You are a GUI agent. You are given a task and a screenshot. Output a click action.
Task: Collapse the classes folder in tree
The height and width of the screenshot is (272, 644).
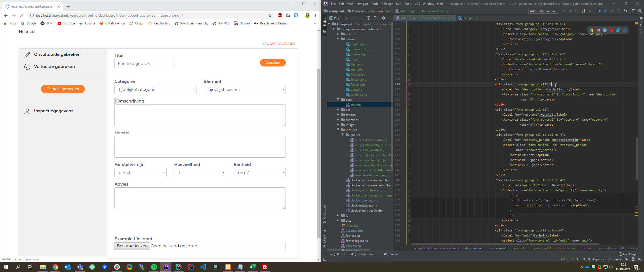pos(338,39)
